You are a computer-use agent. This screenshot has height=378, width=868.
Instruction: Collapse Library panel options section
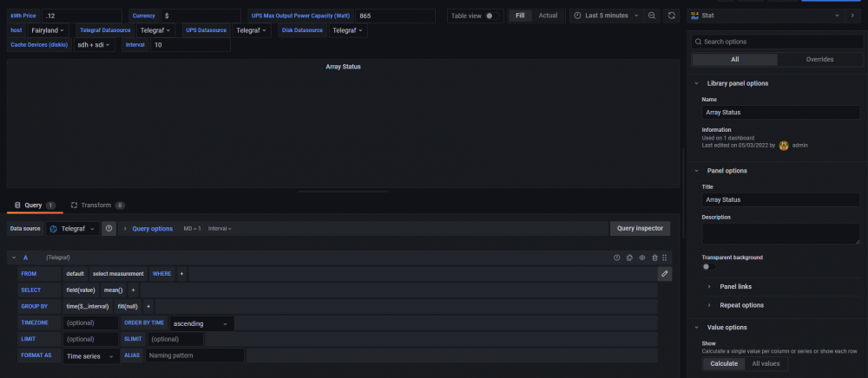(x=696, y=83)
